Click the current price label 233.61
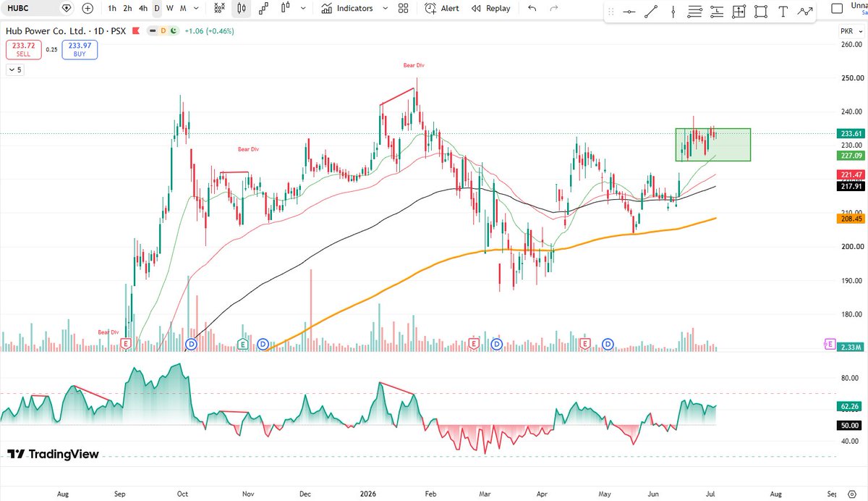This screenshot has height=501, width=868. (851, 133)
